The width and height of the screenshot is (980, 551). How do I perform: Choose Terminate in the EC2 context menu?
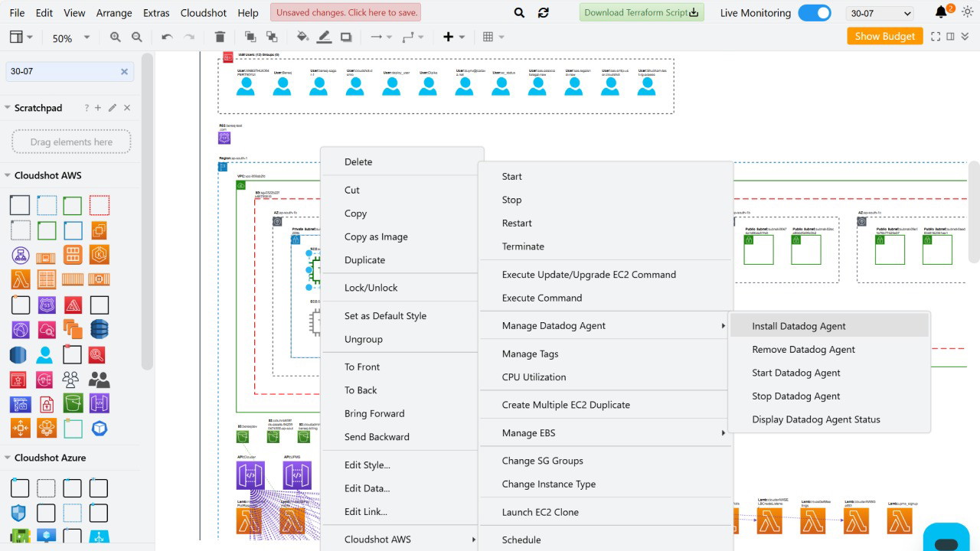tap(523, 246)
